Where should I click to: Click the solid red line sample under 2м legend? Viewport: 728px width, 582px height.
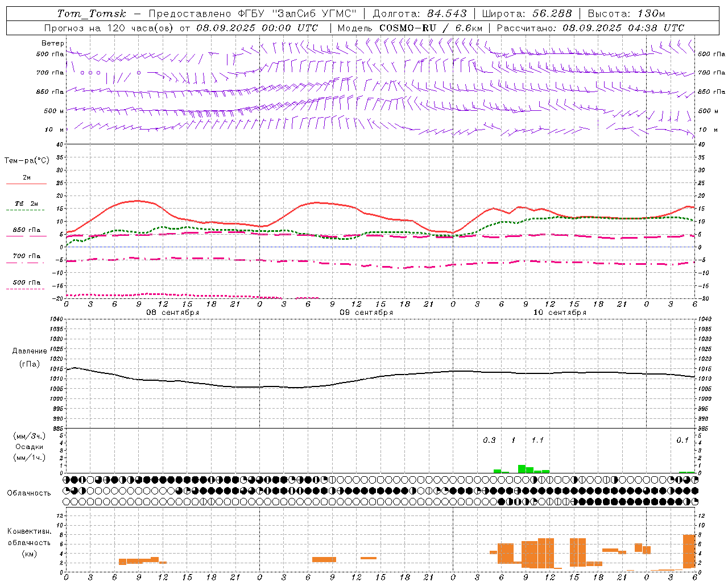[x=26, y=184]
